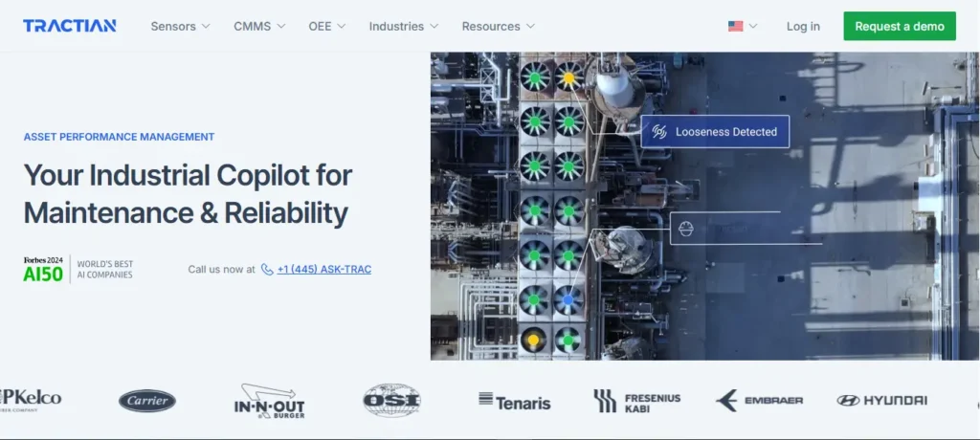
Task: Expand the OEE chevron arrow
Action: click(342, 26)
